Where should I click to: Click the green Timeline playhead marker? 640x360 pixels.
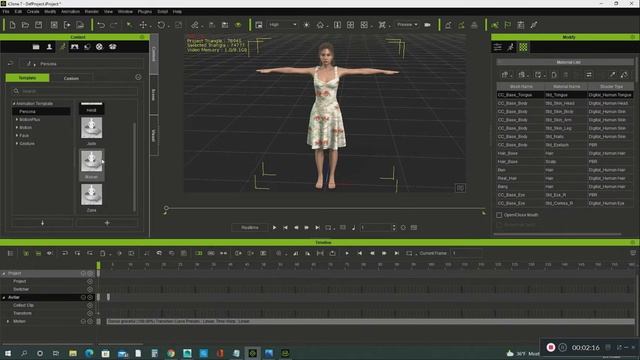pyautogui.click(x=98, y=266)
